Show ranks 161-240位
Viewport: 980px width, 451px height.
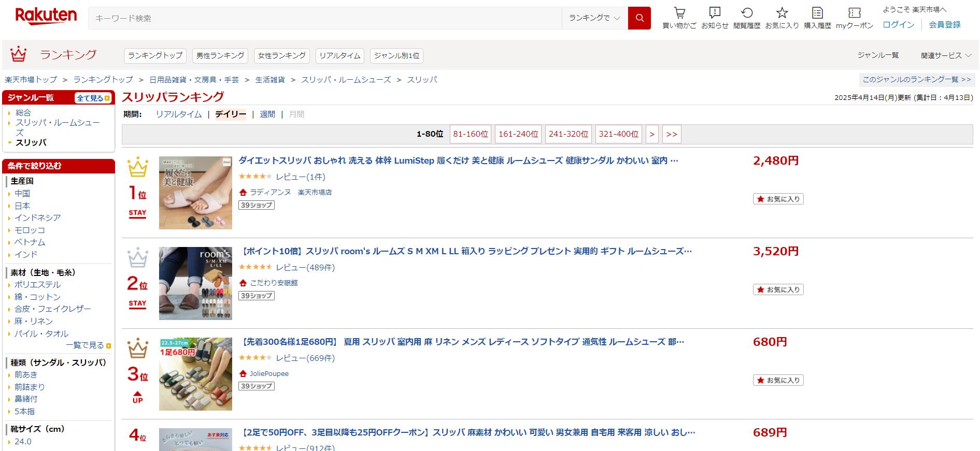point(518,134)
